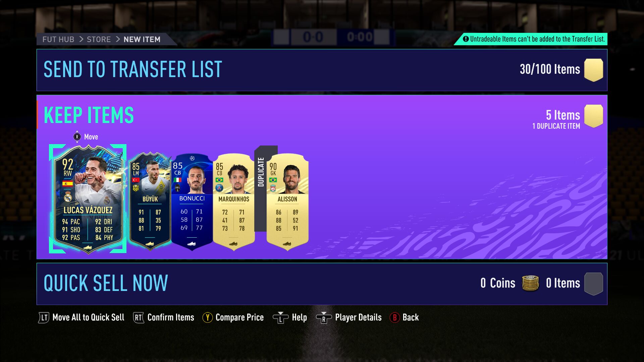
Task: Go to STORE in the breadcrumb
Action: (x=99, y=39)
